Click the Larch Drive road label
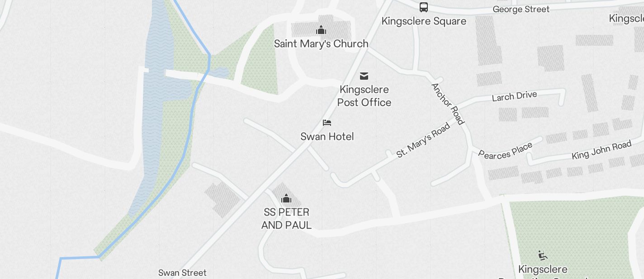 (x=514, y=96)
